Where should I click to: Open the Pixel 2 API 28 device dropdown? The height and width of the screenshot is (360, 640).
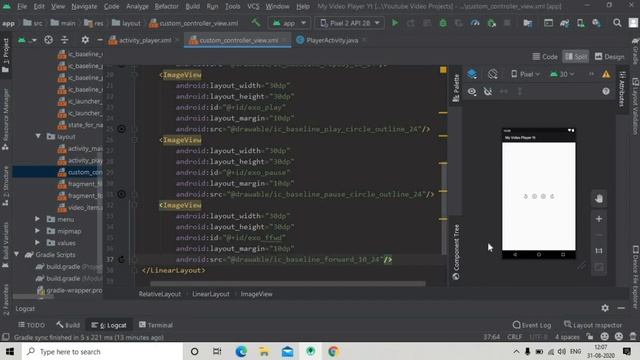point(350,23)
